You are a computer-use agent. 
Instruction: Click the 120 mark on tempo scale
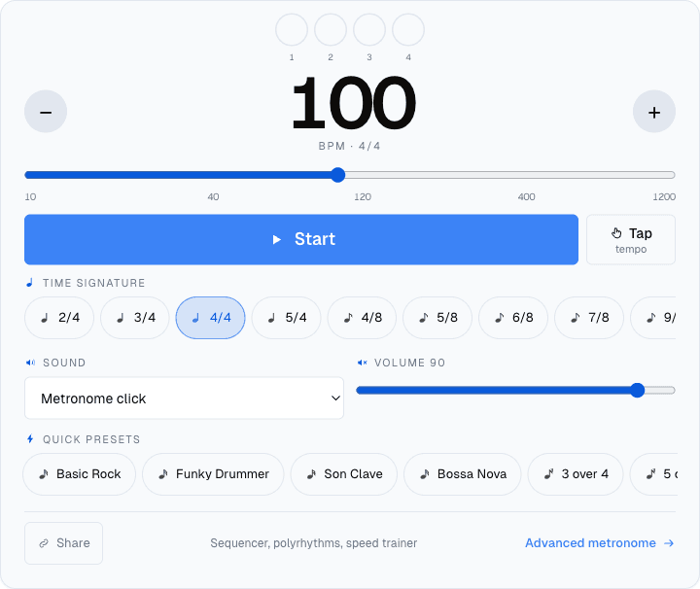(363, 196)
